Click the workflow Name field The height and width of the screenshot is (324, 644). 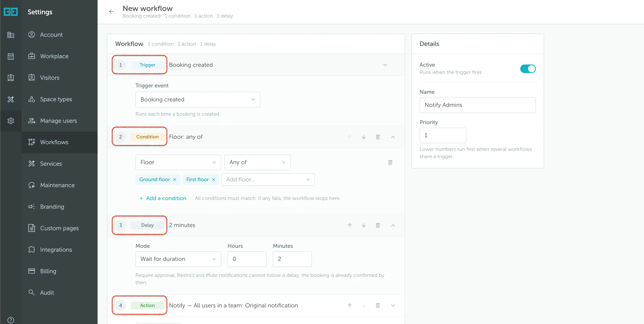[x=478, y=105]
